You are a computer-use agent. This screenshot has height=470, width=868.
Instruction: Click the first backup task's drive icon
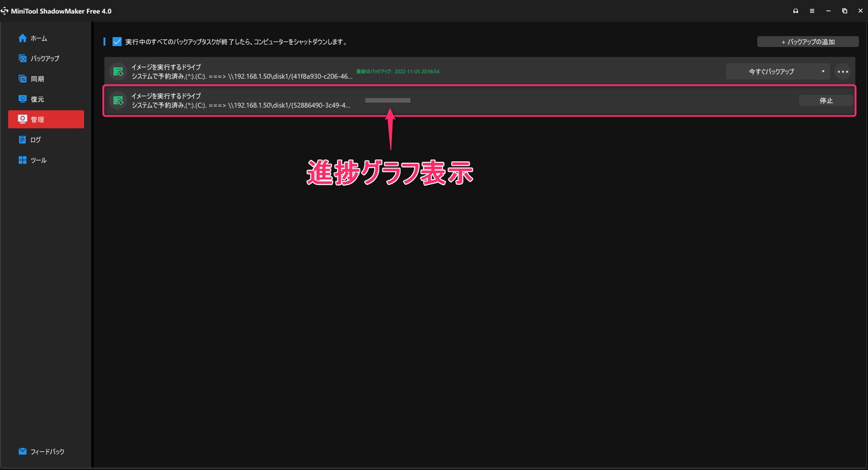118,71
